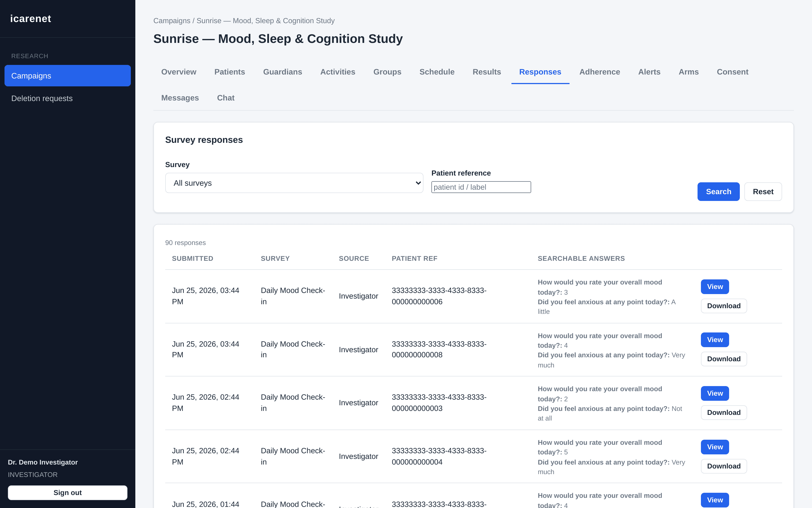
Task: Open the Chat tab
Action: 226,98
